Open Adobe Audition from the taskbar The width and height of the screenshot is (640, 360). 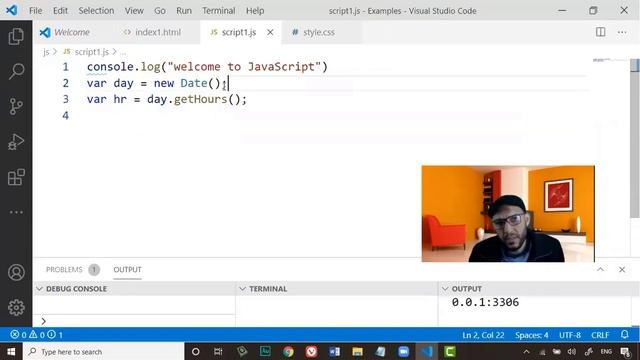coord(265,351)
